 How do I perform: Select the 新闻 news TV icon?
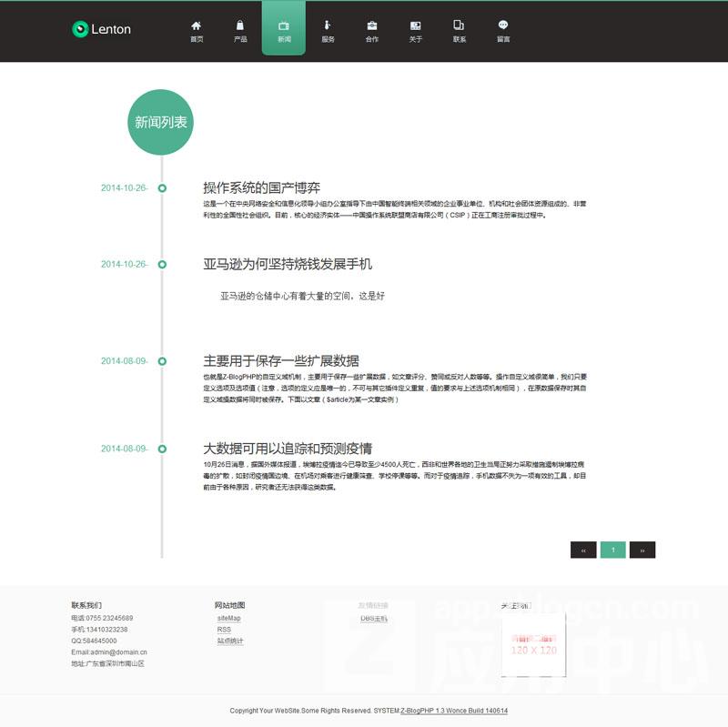tap(284, 25)
